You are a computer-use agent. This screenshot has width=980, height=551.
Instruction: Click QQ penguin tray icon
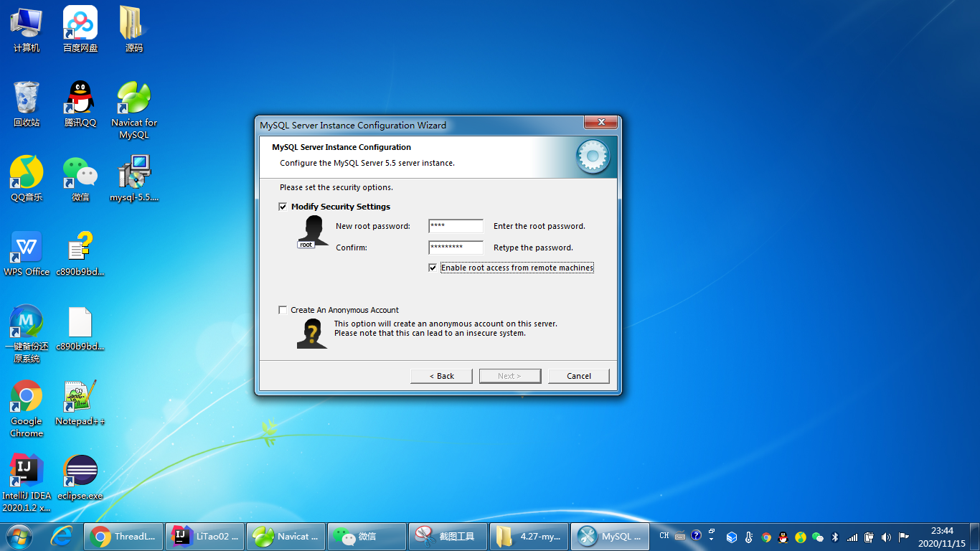coord(783,537)
